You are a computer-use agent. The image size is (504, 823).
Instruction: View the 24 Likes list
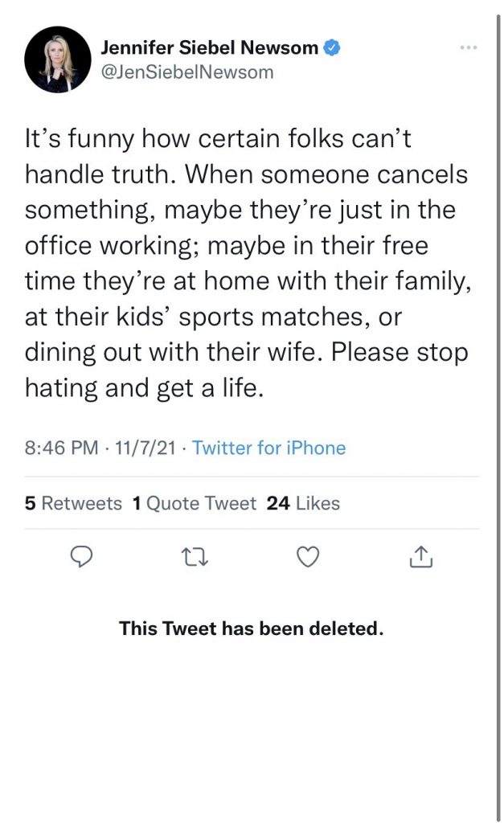pyautogui.click(x=303, y=503)
